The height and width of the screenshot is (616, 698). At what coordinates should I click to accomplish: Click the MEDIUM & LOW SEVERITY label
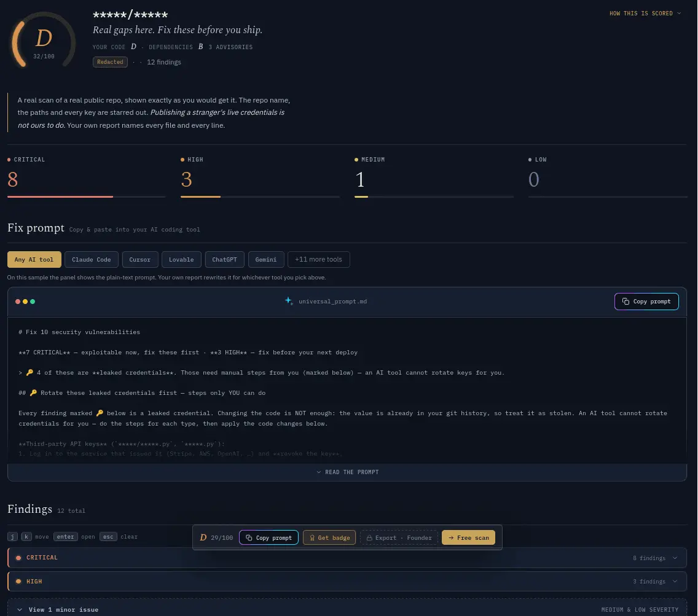pos(640,610)
